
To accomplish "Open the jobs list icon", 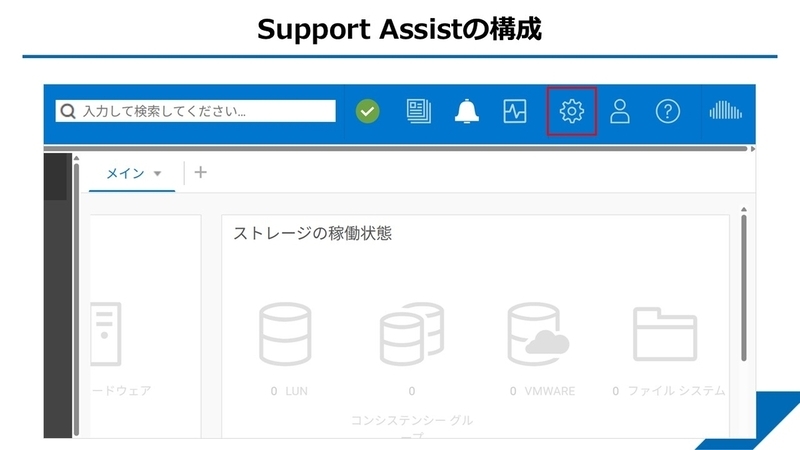I will [x=418, y=111].
